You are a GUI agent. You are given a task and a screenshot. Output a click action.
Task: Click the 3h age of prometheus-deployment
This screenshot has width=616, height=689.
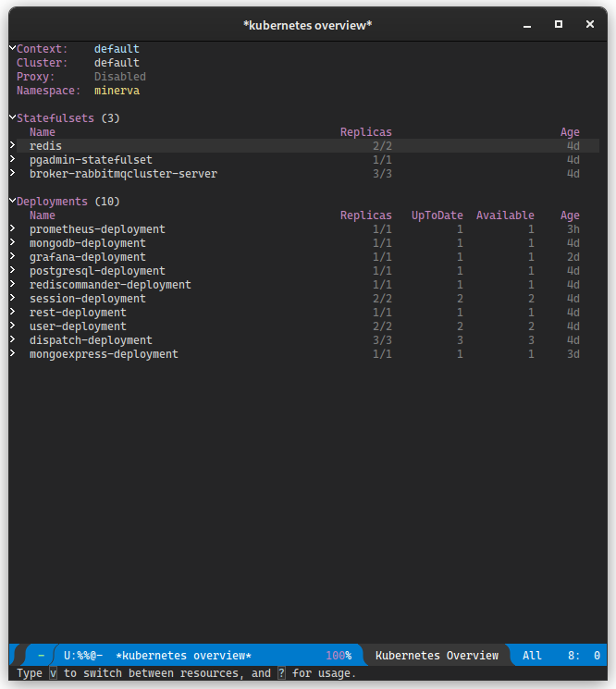[x=573, y=229]
